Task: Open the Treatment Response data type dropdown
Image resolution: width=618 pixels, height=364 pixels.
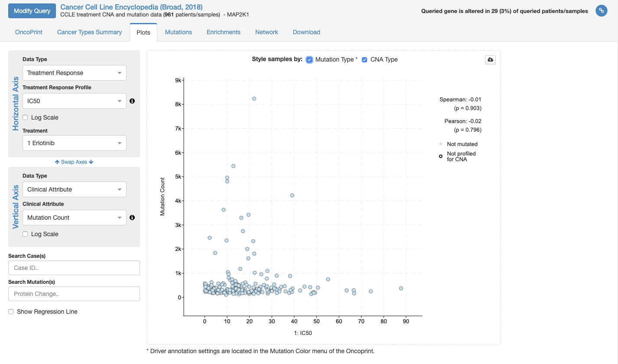Action: click(74, 72)
